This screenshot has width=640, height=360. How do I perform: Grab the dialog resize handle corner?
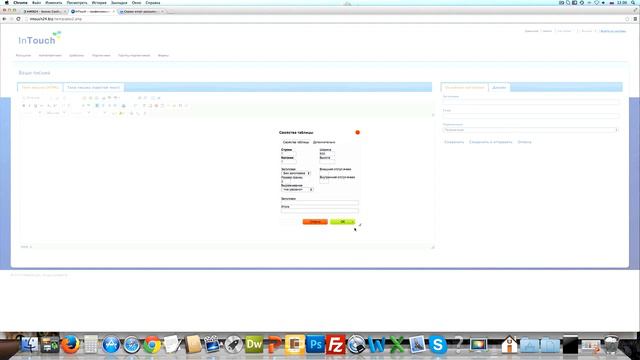pos(360,224)
